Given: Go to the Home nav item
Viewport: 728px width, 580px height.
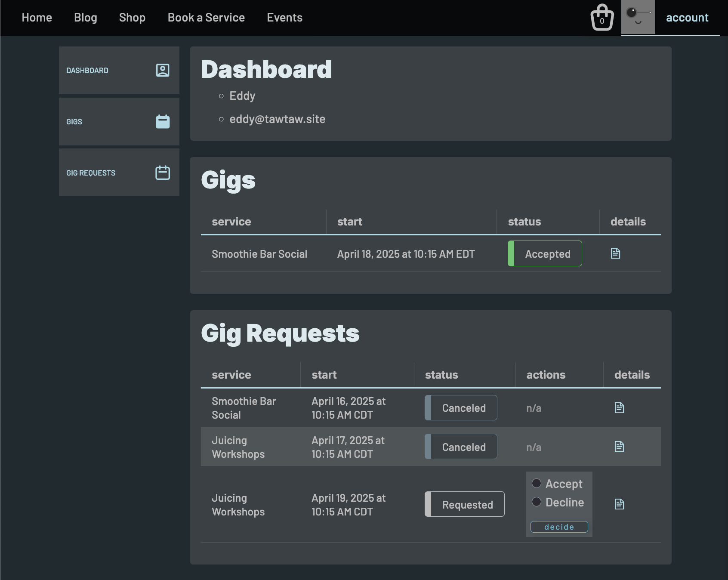Looking at the screenshot, I should [37, 18].
